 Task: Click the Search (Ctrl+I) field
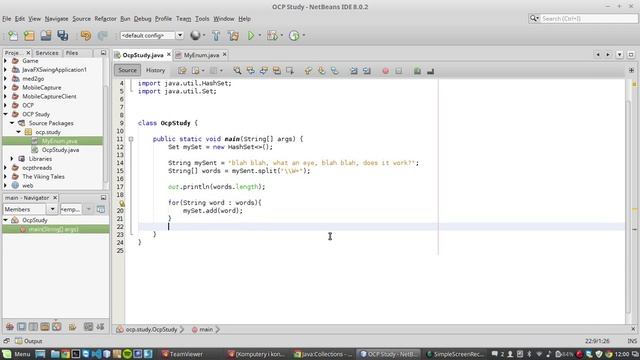(x=588, y=18)
